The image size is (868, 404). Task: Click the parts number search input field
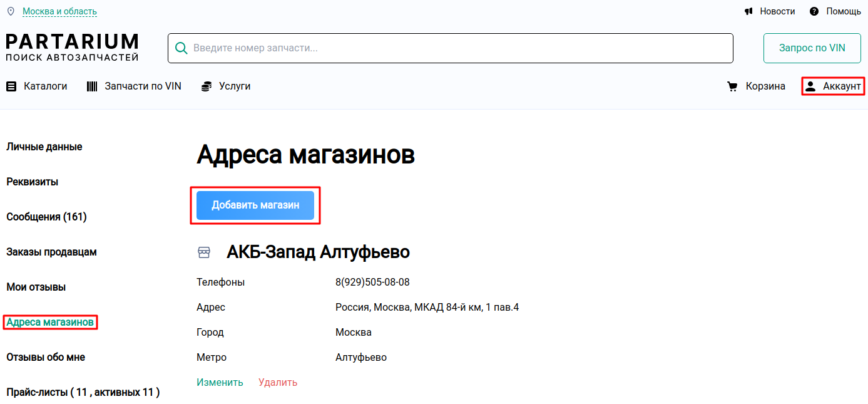438,47
